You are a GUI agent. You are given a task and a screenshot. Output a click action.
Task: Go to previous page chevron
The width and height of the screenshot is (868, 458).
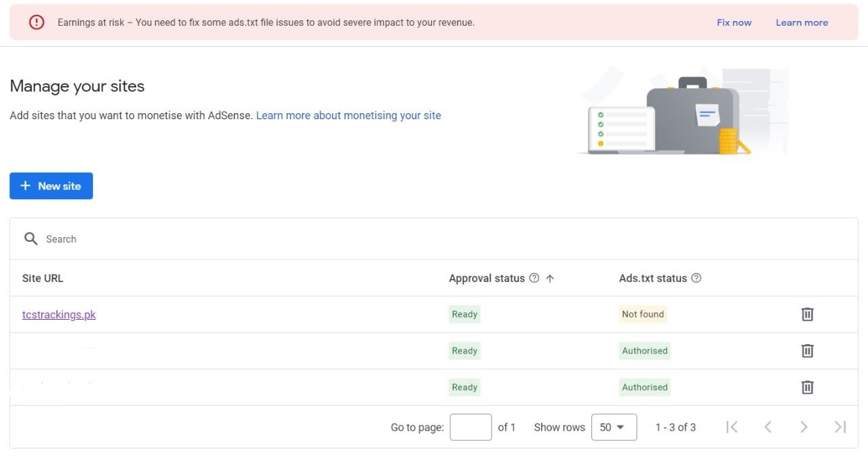[768, 427]
